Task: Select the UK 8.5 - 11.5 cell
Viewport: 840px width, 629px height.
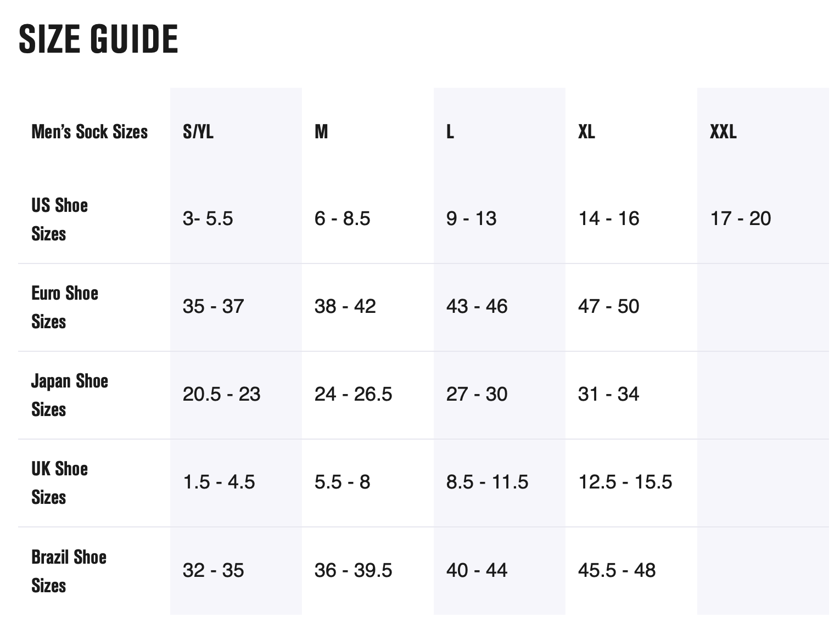Action: 487,482
